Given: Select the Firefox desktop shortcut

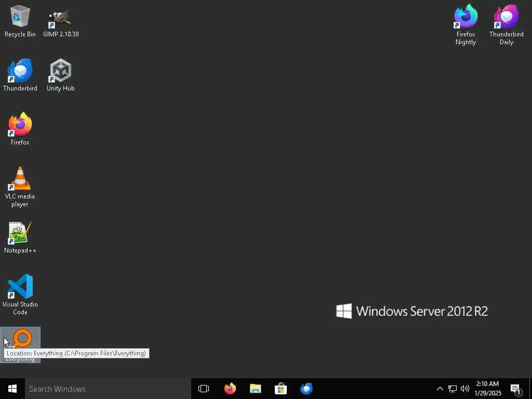Looking at the screenshot, I should pyautogui.click(x=20, y=129).
